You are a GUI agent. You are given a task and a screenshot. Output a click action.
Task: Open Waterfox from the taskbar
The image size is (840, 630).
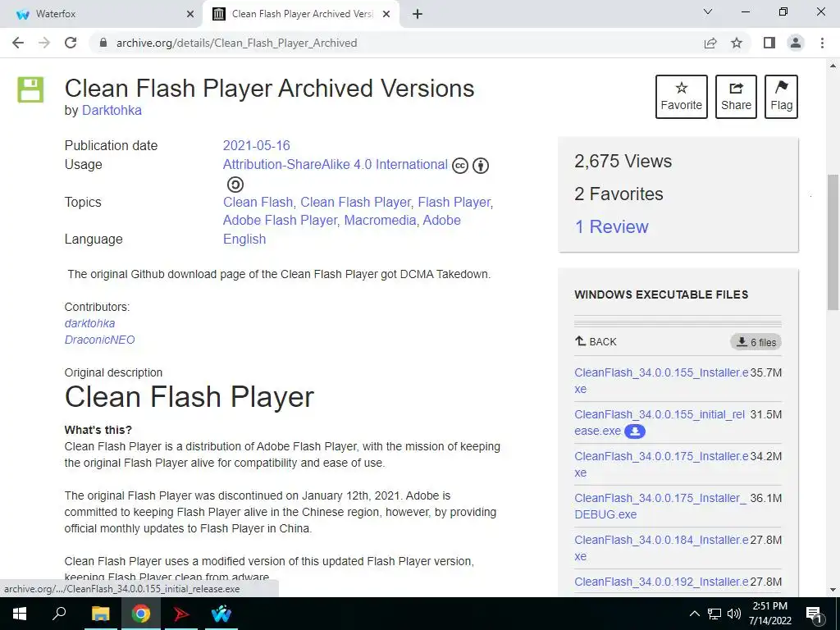point(221,614)
